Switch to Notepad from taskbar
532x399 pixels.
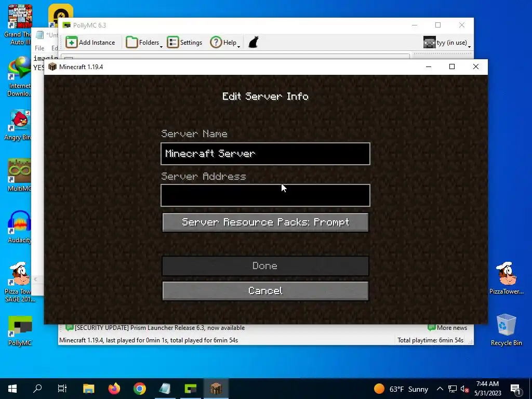click(x=165, y=389)
